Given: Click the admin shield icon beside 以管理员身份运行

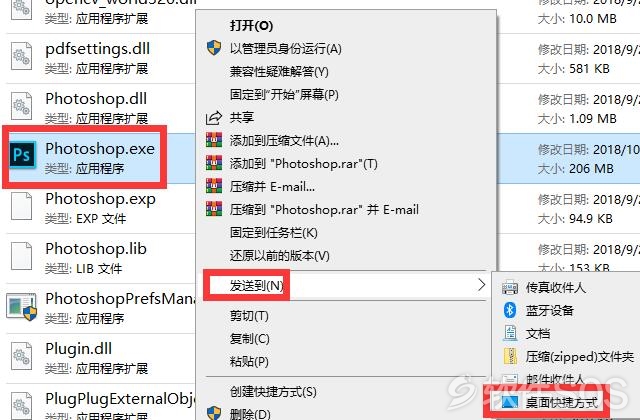Looking at the screenshot, I should click(214, 48).
